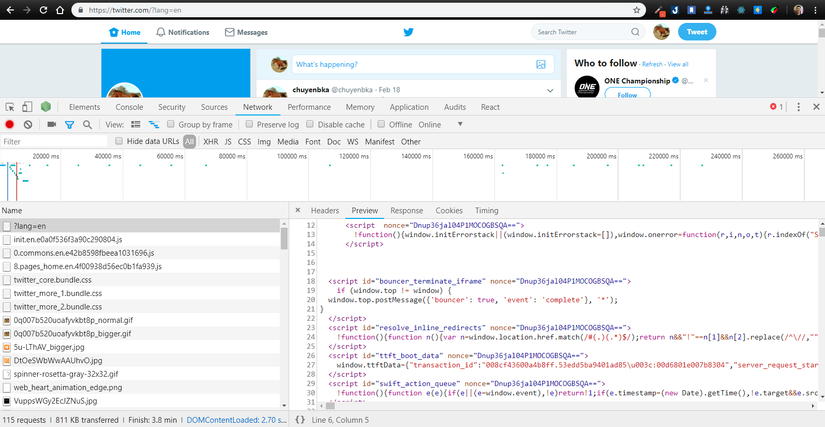This screenshot has width=825, height=427.
Task: Switch to the Console tab
Action: (x=129, y=107)
